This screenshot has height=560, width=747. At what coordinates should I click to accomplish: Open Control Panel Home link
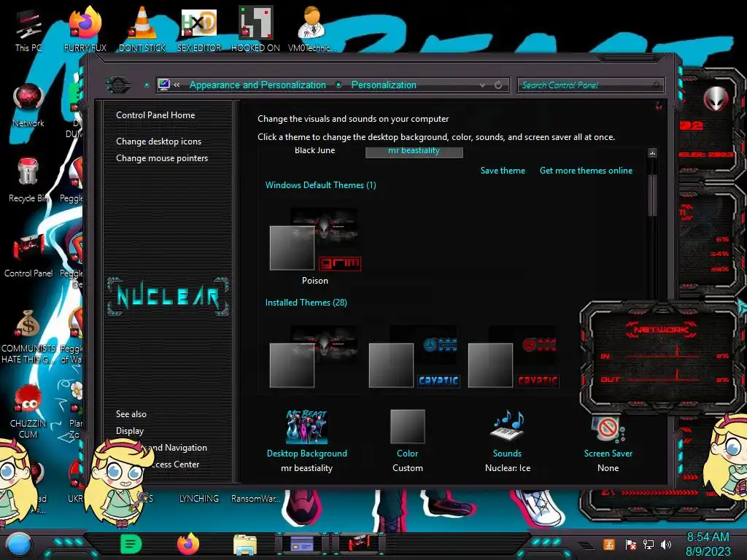155,115
